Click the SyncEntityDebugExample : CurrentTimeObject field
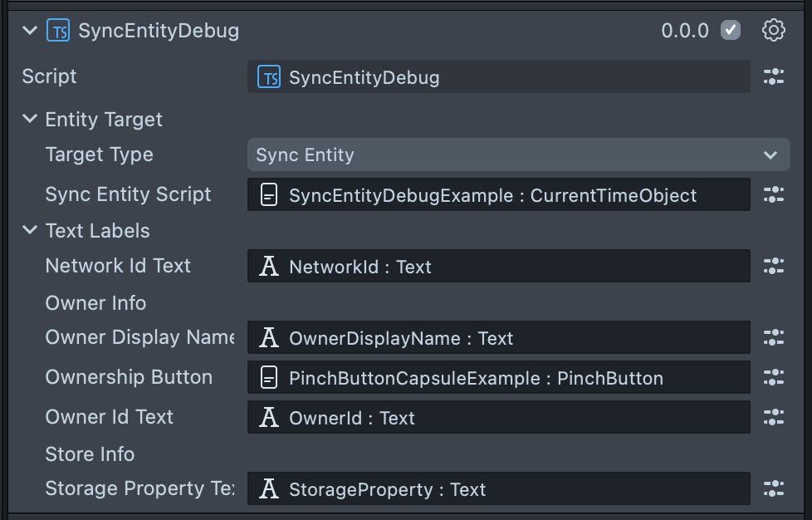This screenshot has height=520, width=812. 498,195
